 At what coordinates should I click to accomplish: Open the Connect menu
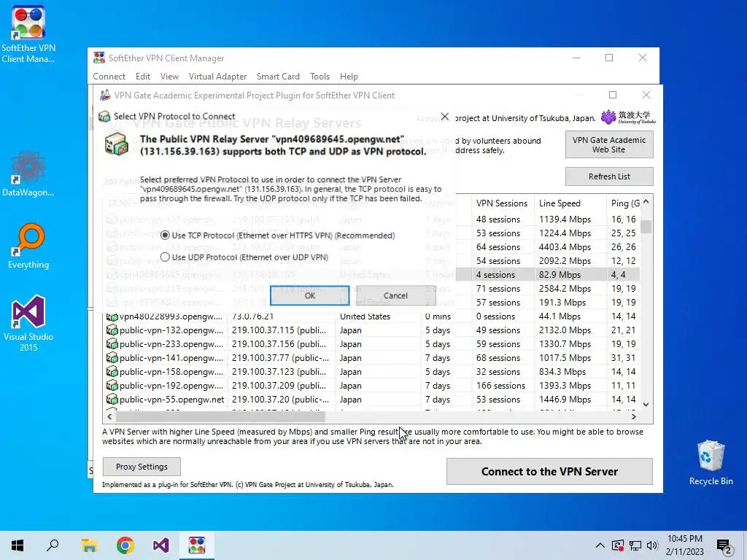click(x=109, y=76)
